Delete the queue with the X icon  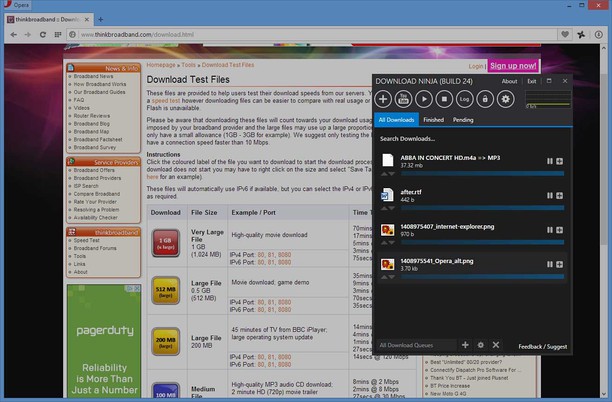[496, 345]
